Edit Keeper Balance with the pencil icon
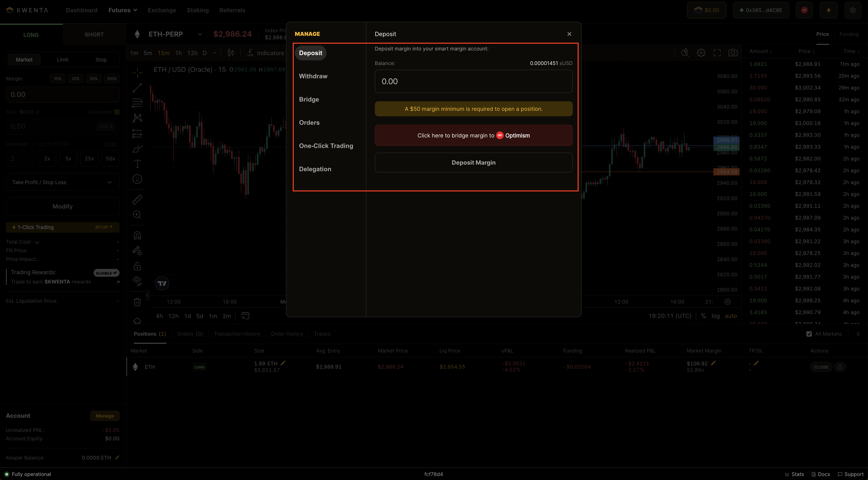Image resolution: width=868 pixels, height=480 pixels. point(117,457)
